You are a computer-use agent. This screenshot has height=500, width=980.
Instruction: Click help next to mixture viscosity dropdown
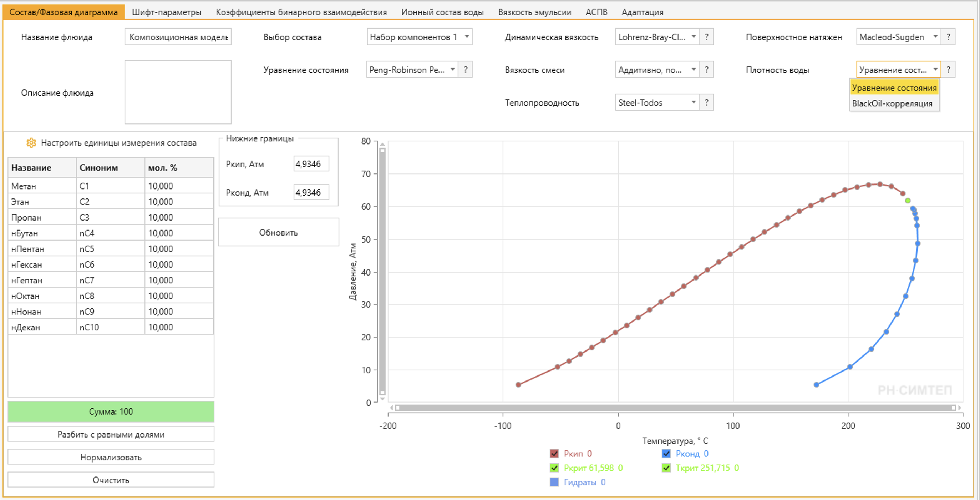point(706,70)
